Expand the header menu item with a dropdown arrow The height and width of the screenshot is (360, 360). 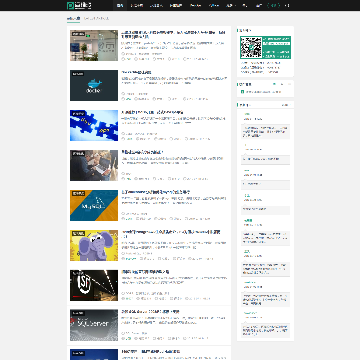(x=231, y=5)
